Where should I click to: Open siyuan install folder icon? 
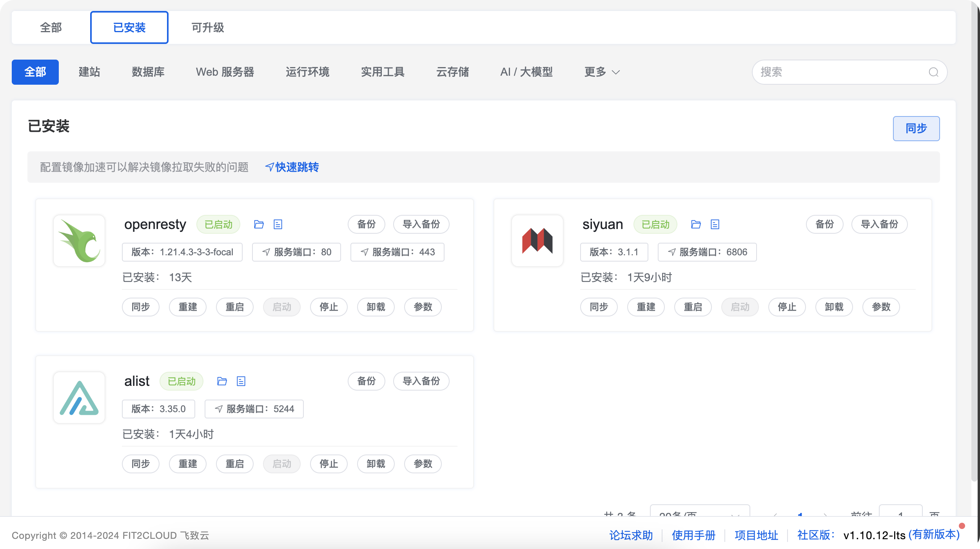tap(696, 224)
